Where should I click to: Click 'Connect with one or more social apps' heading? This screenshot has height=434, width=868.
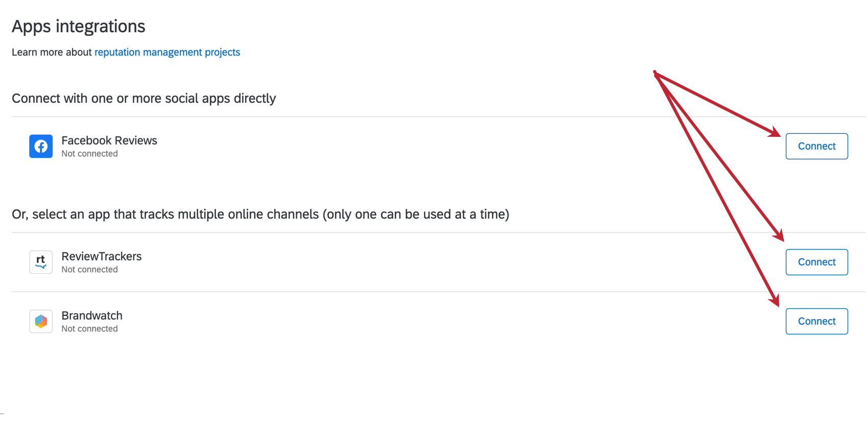click(143, 98)
